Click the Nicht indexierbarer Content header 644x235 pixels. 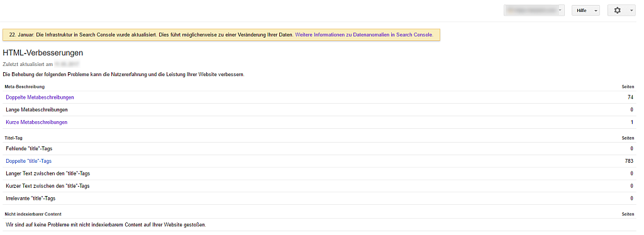(x=33, y=214)
